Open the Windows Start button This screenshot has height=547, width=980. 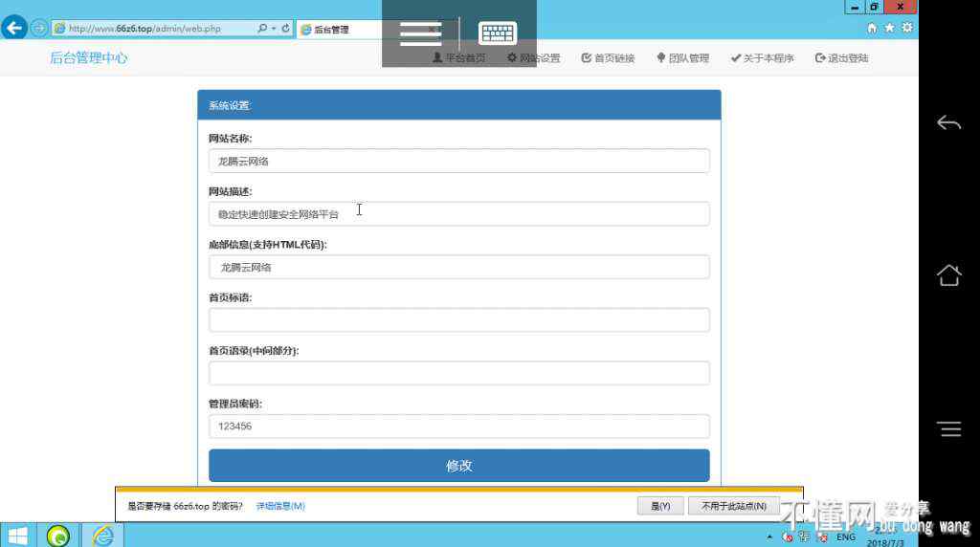[17, 536]
